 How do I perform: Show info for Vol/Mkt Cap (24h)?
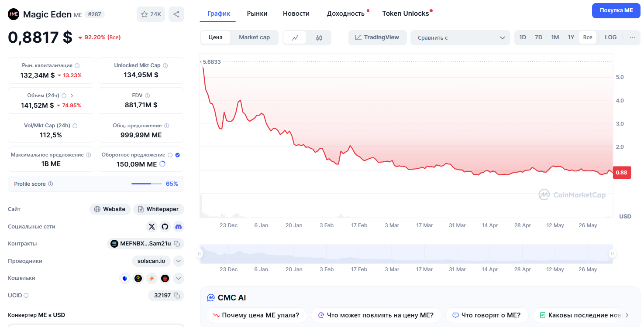point(75,126)
